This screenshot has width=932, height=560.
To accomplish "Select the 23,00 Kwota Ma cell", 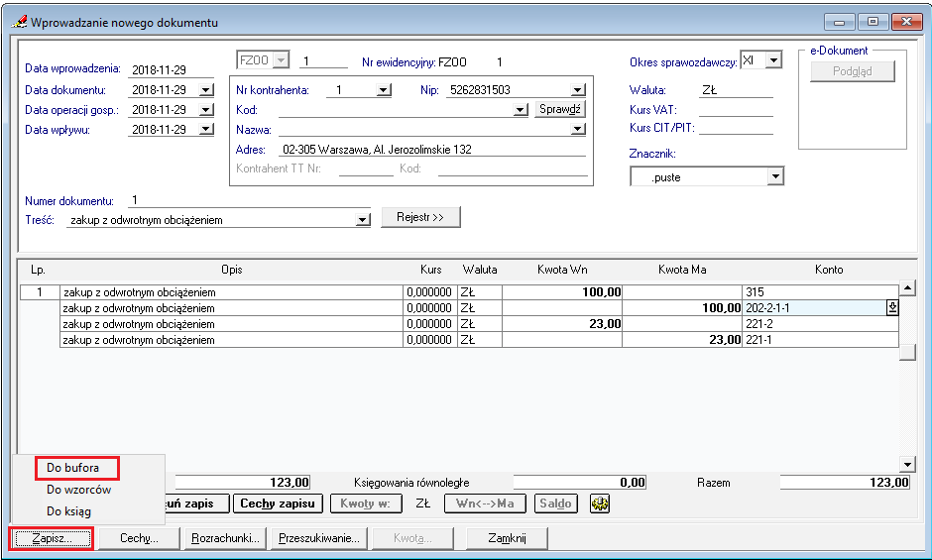I will pos(682,340).
